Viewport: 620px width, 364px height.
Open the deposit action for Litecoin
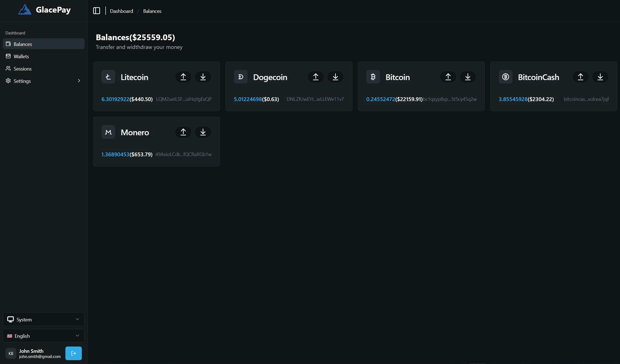[x=203, y=77]
